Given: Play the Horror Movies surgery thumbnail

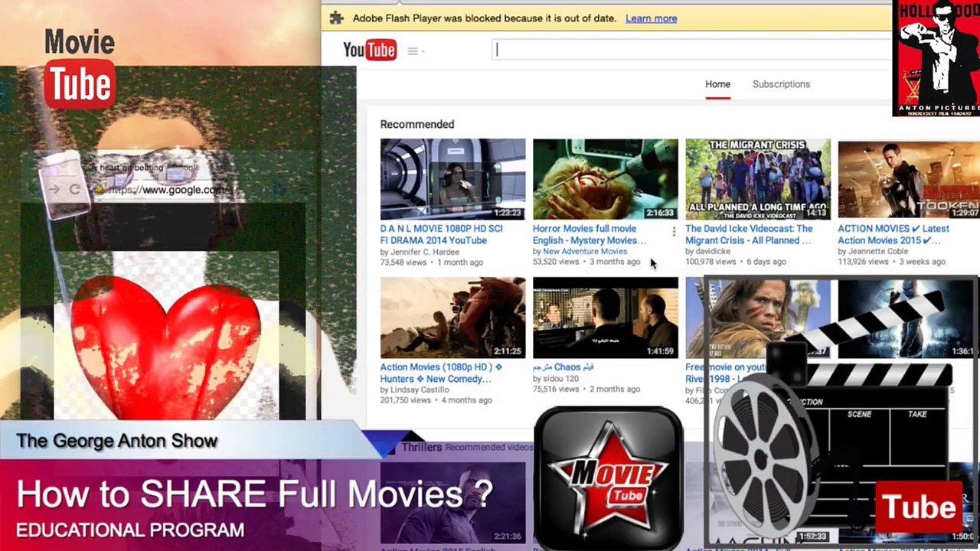Looking at the screenshot, I should (x=605, y=179).
